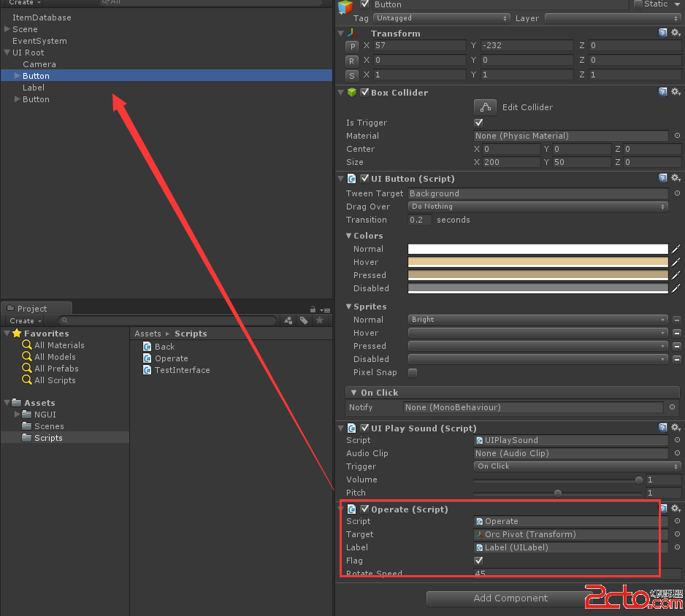The image size is (685, 616).
Task: Select All Materials favorite
Action: click(x=59, y=345)
